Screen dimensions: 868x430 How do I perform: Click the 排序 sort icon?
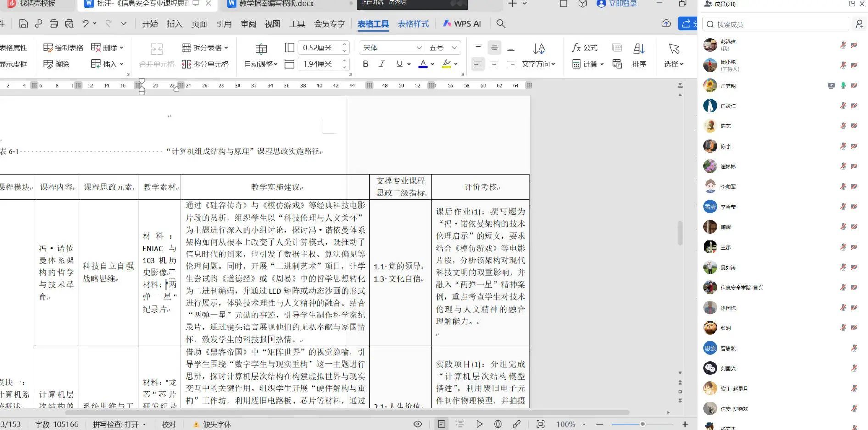[639, 55]
